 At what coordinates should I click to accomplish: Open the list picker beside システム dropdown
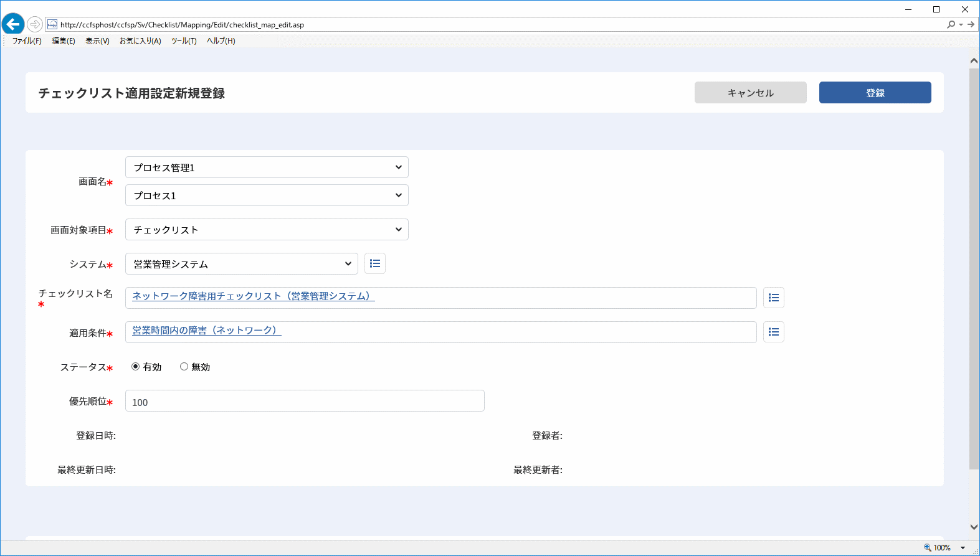click(x=375, y=263)
